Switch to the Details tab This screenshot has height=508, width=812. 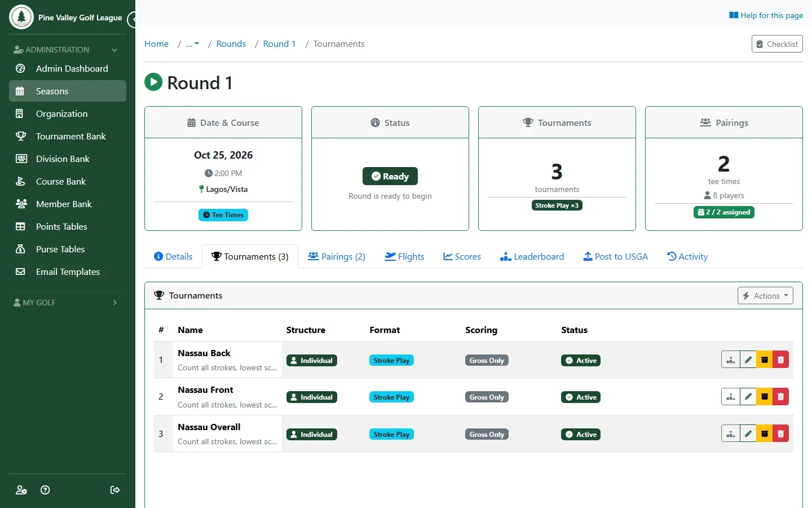tap(173, 256)
